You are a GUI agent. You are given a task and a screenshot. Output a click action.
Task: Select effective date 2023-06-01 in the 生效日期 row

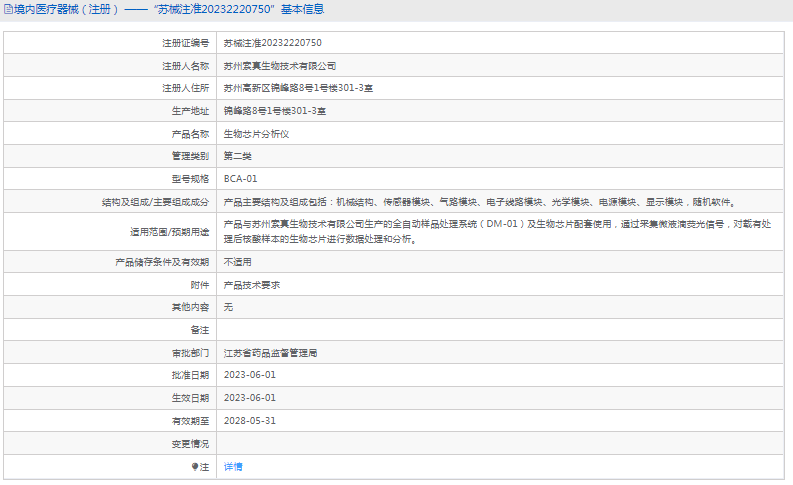250,398
